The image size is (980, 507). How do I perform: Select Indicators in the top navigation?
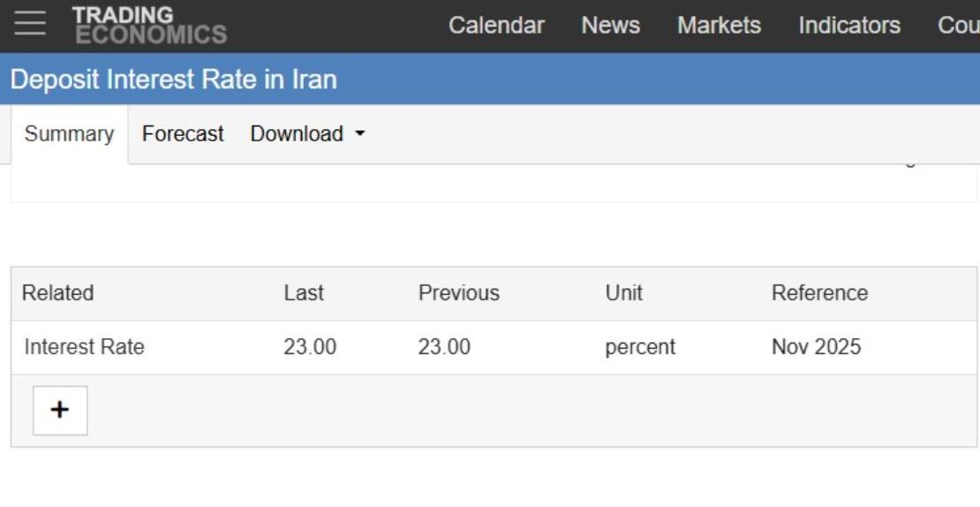[849, 26]
